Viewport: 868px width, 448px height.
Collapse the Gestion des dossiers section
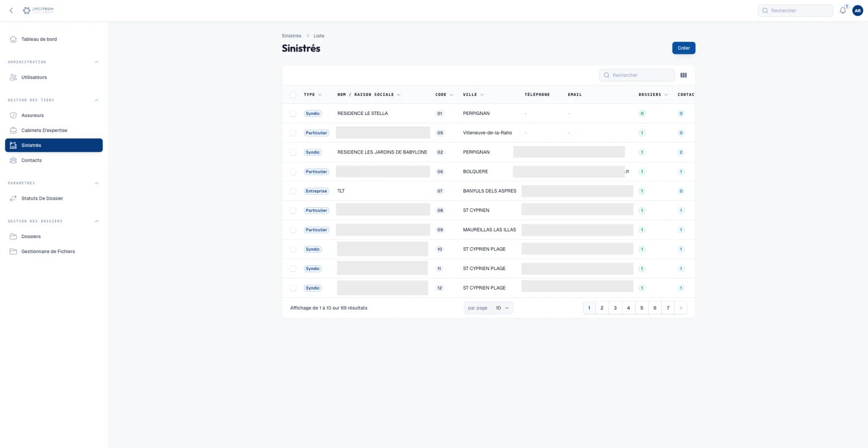click(x=97, y=221)
